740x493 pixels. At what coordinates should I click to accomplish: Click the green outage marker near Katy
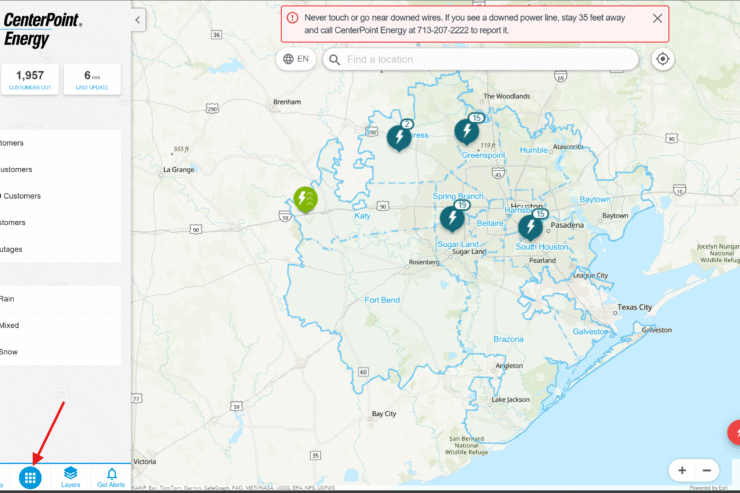pos(305,199)
